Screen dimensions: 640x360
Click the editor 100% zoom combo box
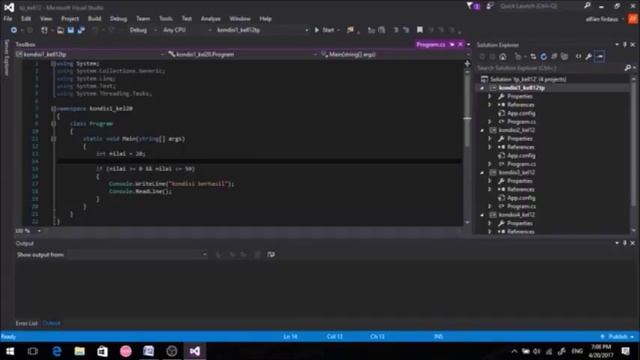tap(29, 231)
